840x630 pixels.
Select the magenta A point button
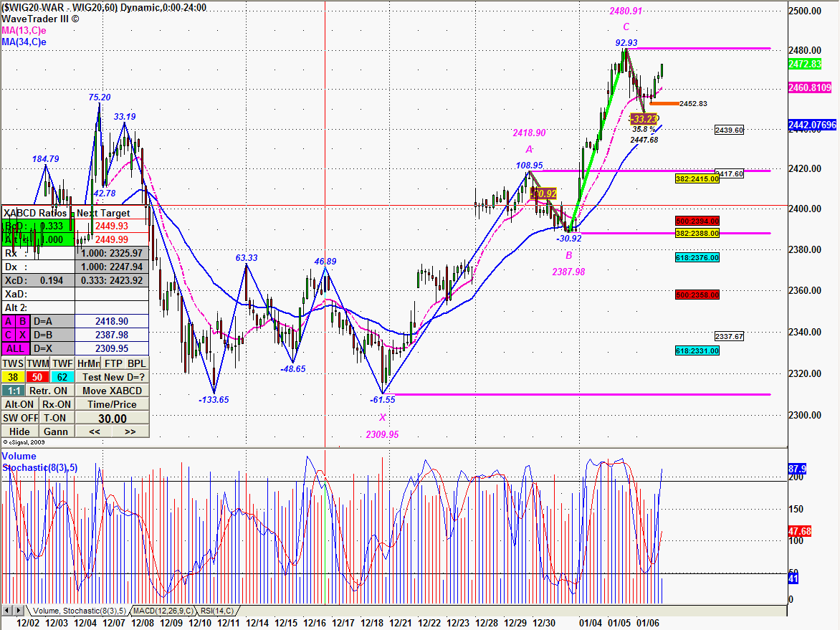pos(9,322)
